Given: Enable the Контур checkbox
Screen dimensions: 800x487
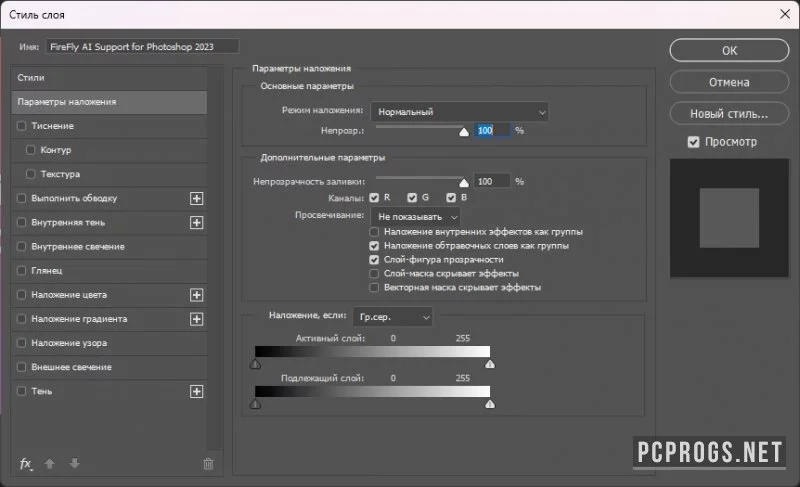Looking at the screenshot, I should point(31,150).
